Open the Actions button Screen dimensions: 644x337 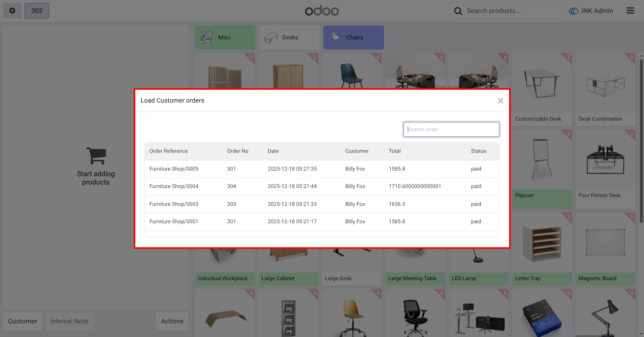point(172,321)
